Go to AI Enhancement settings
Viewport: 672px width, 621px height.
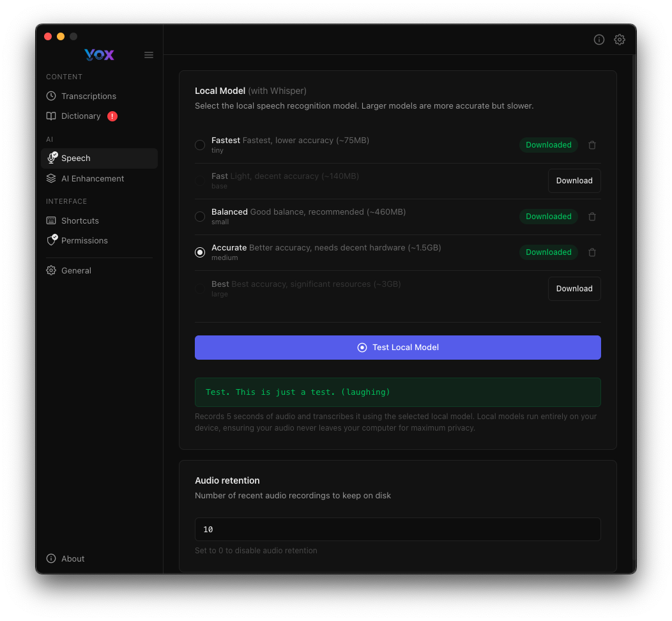coord(92,179)
